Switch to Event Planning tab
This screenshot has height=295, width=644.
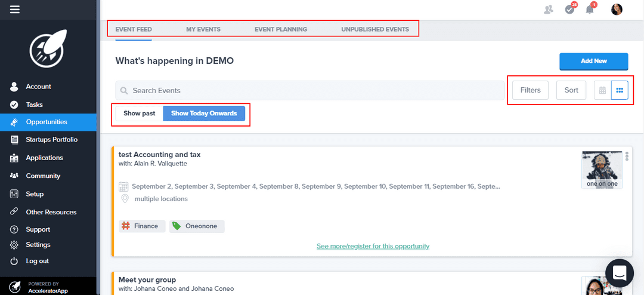281,29
